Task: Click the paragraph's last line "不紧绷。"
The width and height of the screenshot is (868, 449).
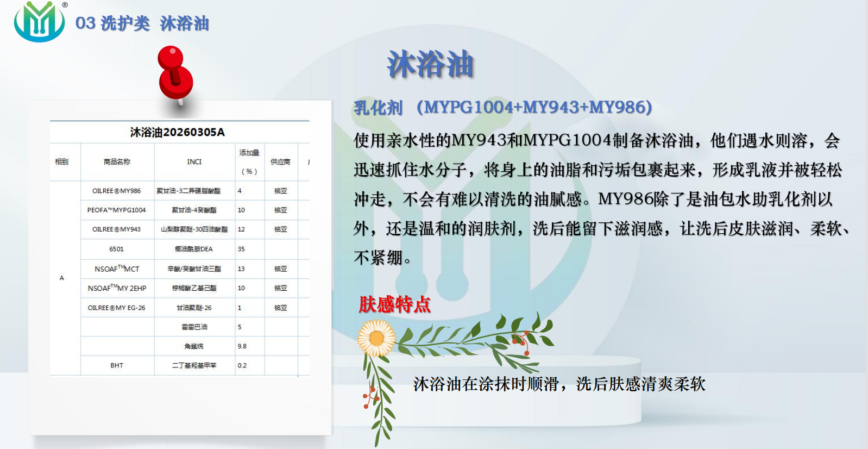Action: click(383, 258)
